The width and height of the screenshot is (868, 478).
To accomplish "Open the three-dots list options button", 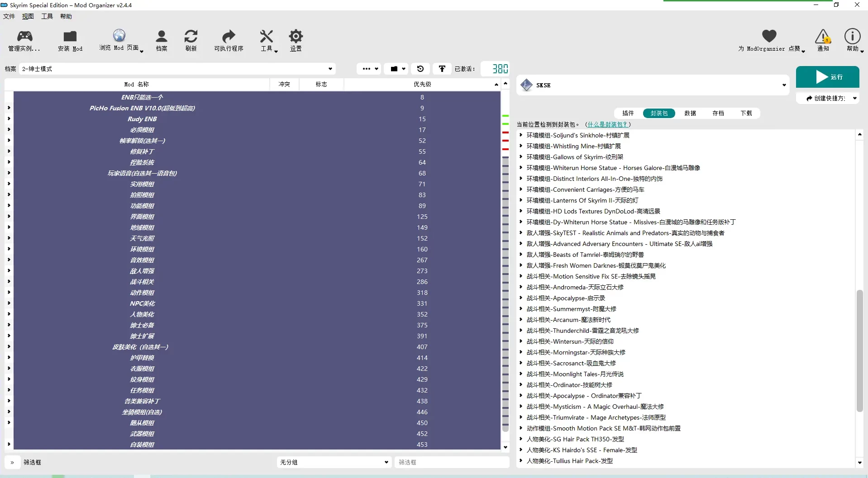I will click(x=369, y=69).
